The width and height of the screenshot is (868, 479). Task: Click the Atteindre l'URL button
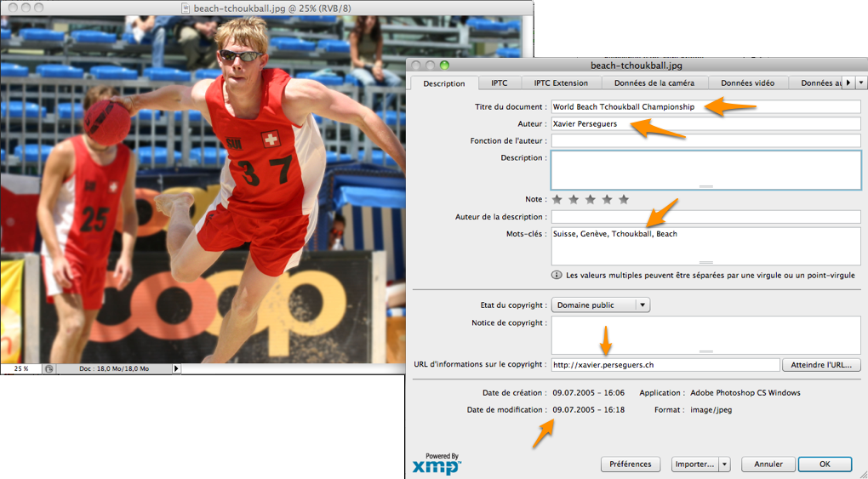coord(821,365)
